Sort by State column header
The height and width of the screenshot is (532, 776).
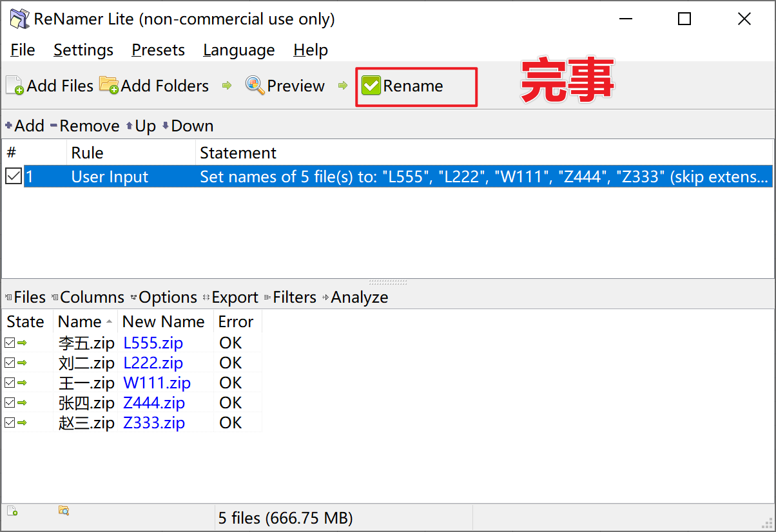pyautogui.click(x=27, y=321)
